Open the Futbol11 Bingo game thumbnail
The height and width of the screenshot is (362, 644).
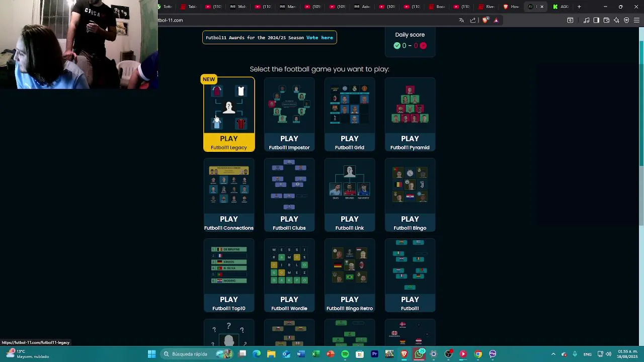click(x=410, y=186)
